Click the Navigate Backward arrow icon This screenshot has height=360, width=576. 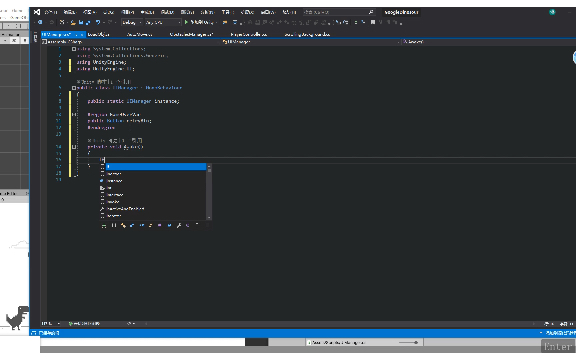pyautogui.click(x=40, y=22)
